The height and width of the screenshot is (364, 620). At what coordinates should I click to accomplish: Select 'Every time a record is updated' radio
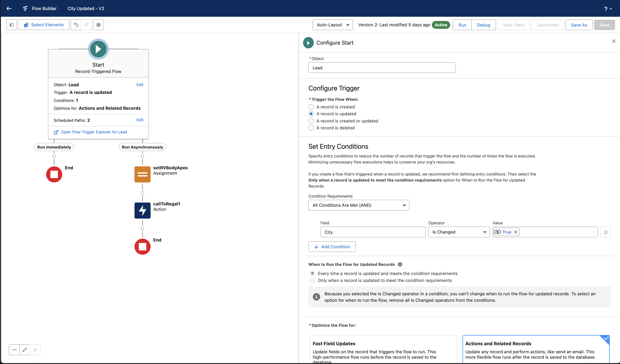312,273
